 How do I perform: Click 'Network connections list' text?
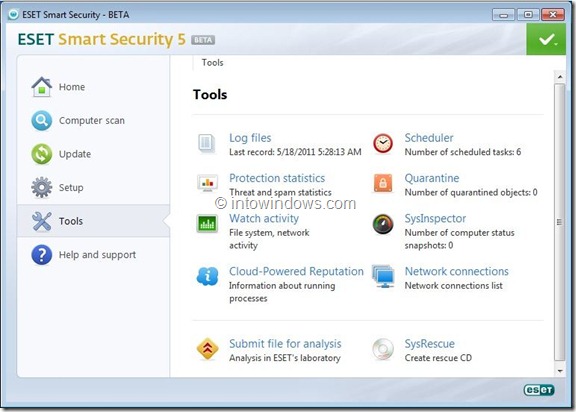tap(453, 286)
